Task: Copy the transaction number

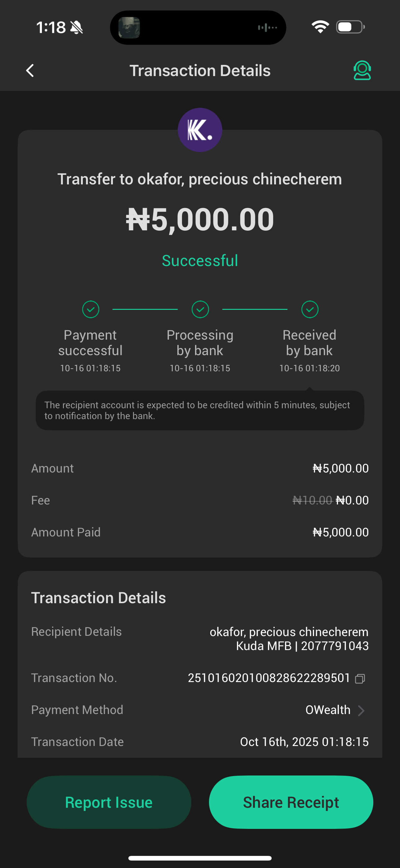Action: tap(360, 678)
